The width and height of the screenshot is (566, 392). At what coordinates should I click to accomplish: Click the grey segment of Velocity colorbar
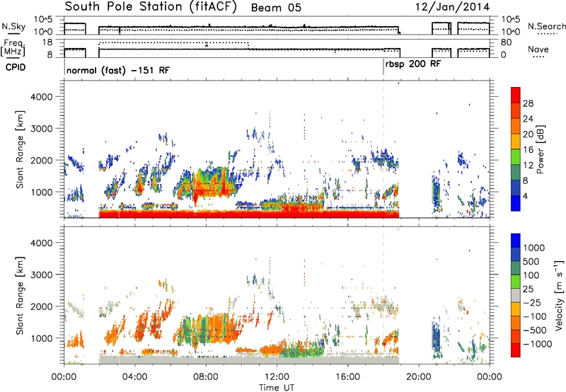pos(516,296)
